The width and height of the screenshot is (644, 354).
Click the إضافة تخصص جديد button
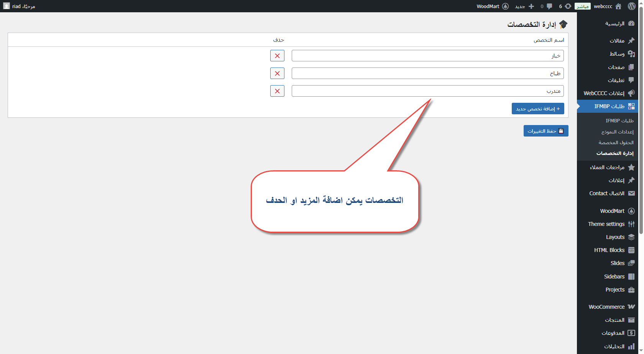[537, 109]
